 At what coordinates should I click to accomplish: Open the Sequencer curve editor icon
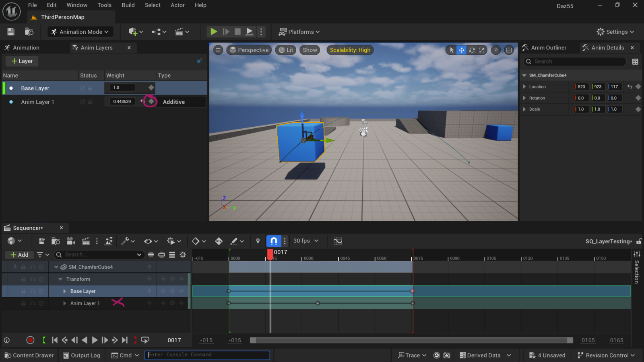click(x=338, y=241)
